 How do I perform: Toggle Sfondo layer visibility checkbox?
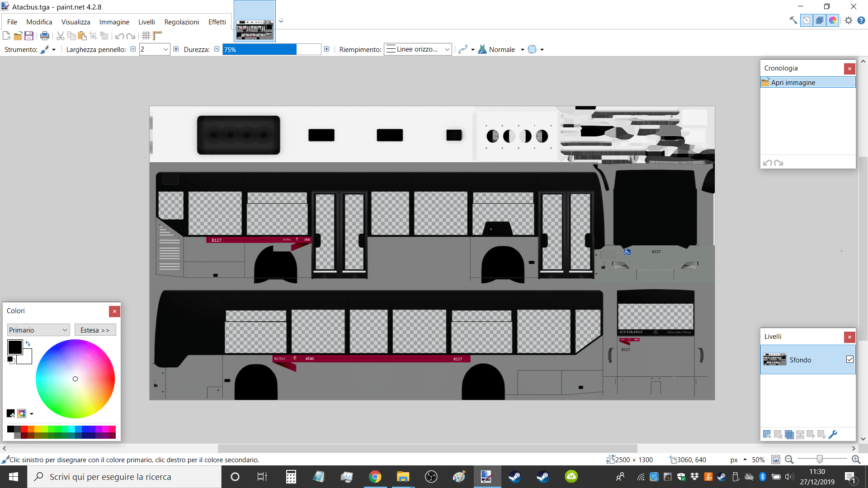click(850, 359)
